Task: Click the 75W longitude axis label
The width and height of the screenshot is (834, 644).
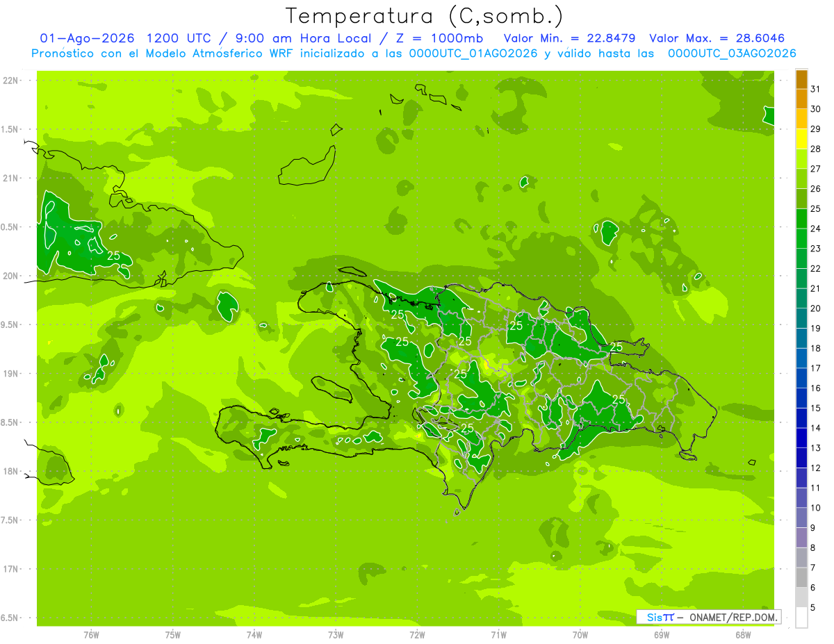Action: coord(173,635)
